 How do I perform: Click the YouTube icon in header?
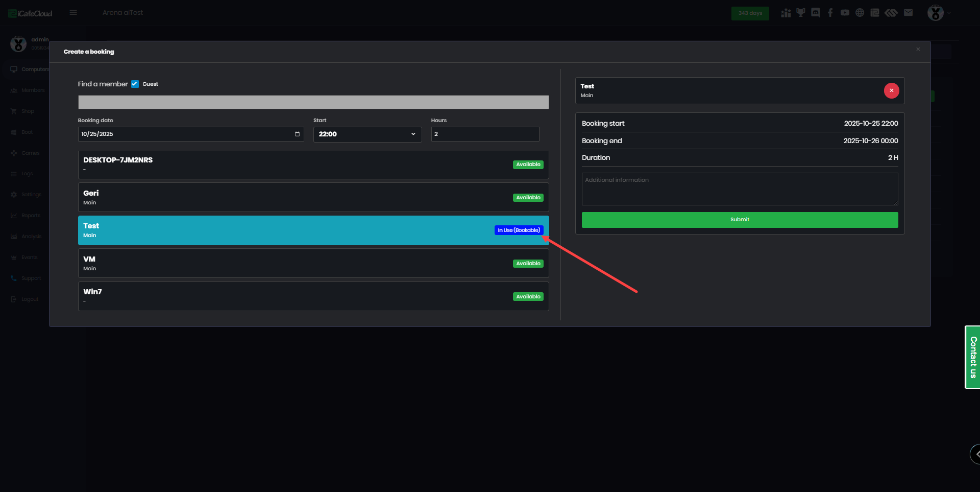[x=845, y=13]
